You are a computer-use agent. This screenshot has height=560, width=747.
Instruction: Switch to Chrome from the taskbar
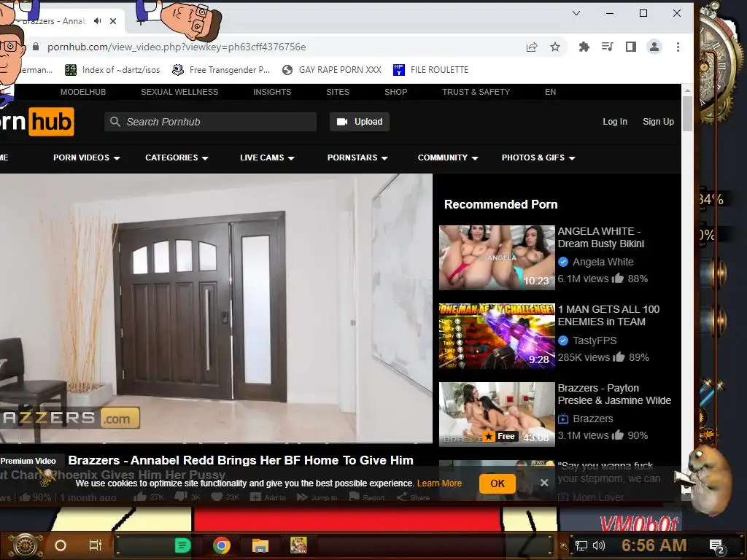pos(222,545)
